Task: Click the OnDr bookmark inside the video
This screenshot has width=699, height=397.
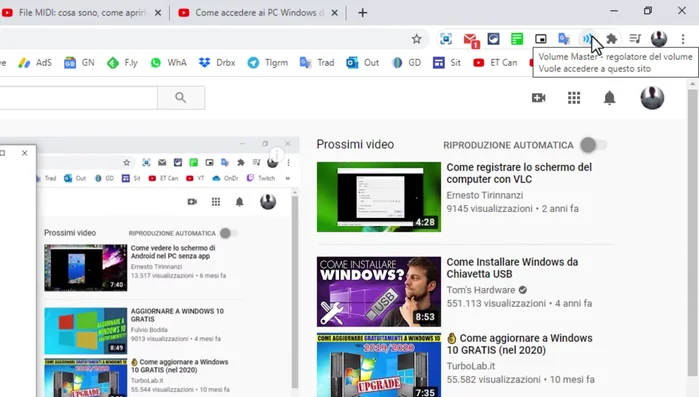Action: click(x=225, y=178)
